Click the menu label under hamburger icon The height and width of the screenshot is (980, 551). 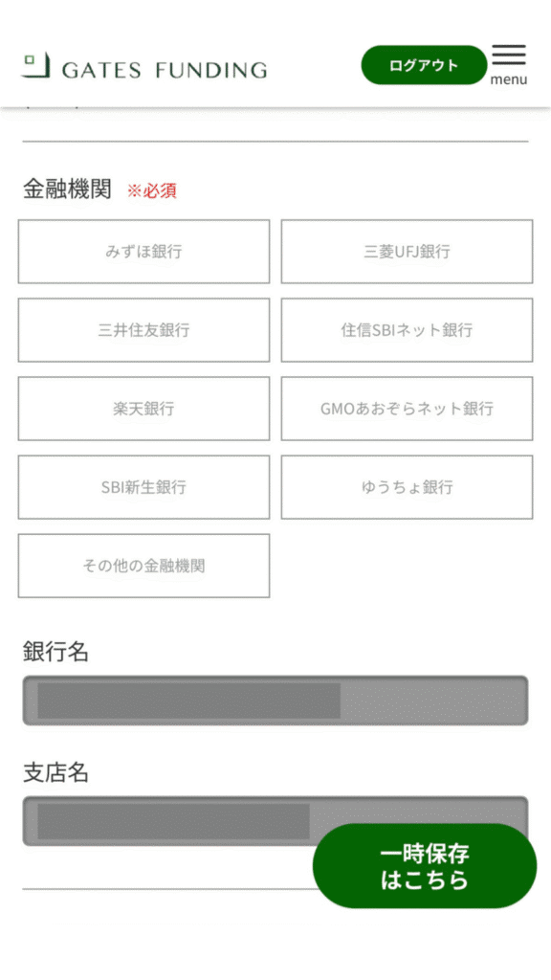point(509,79)
